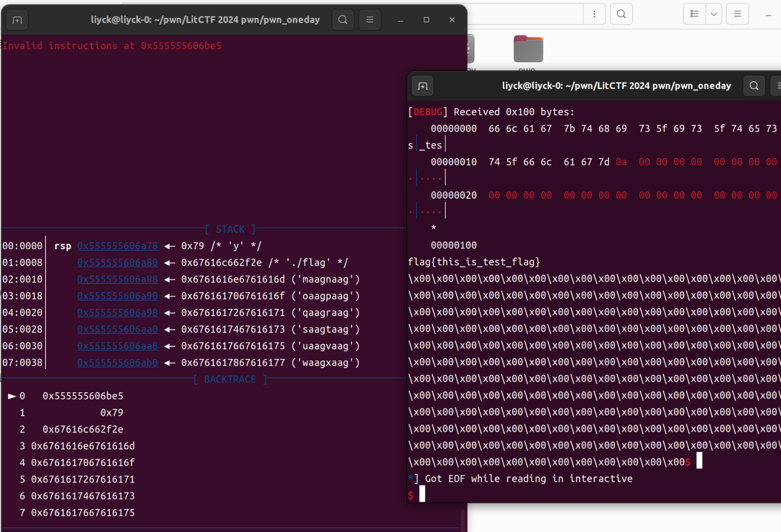
Task: Expand file manager view options dropdown
Action: 714,14
